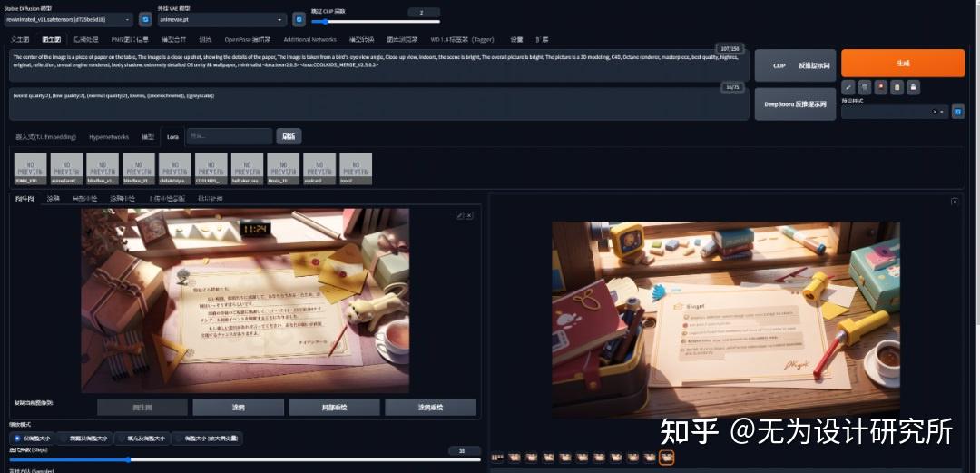This screenshot has height=473, width=980.
Task: Click the DeepBooru interrogate prompt button
Action: pyautogui.click(x=795, y=103)
